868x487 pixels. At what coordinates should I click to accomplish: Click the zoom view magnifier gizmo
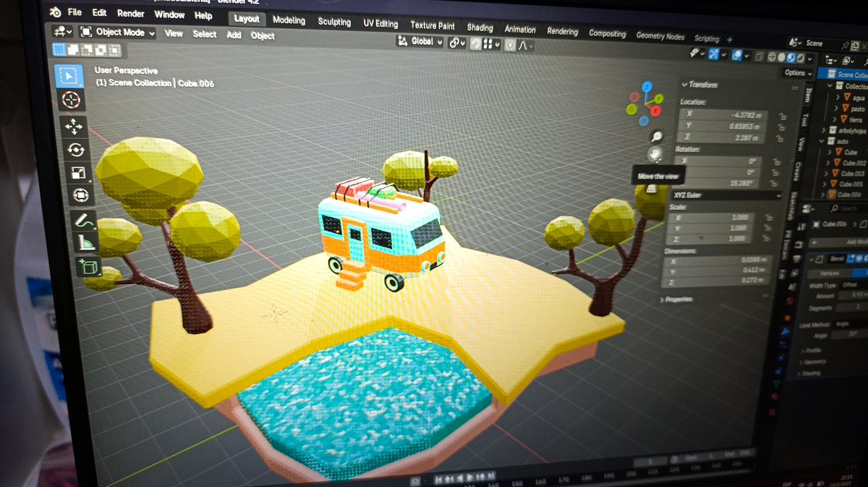(x=657, y=135)
